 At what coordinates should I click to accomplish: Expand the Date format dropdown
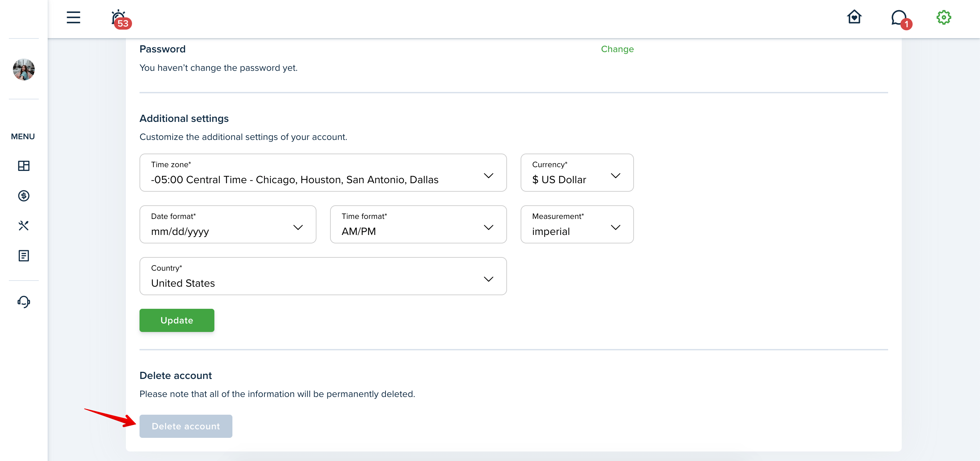(x=228, y=225)
